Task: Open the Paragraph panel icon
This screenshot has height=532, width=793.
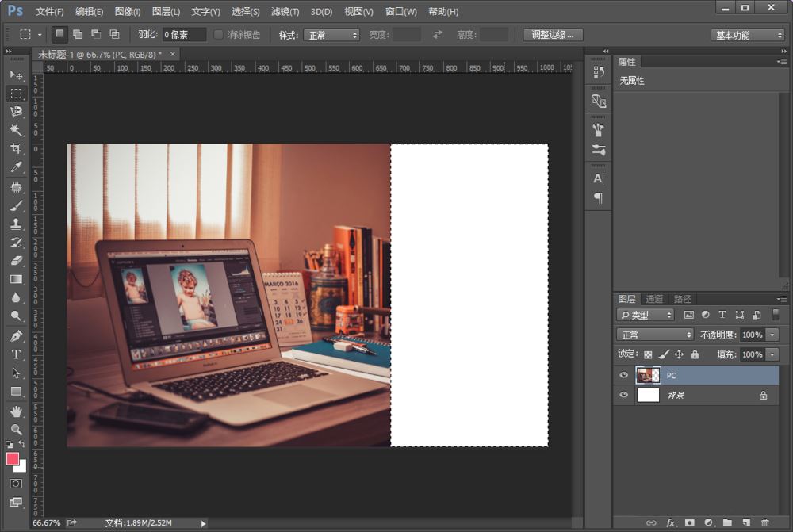Action: [598, 197]
